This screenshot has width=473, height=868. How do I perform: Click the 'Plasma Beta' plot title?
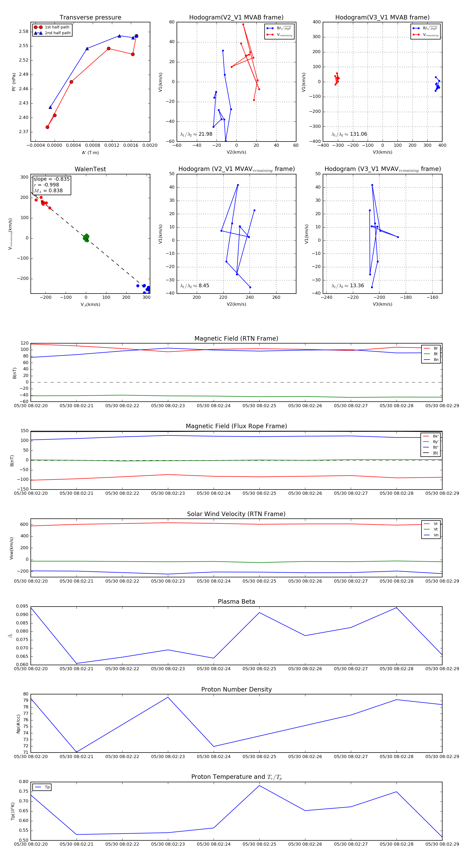coord(236,602)
